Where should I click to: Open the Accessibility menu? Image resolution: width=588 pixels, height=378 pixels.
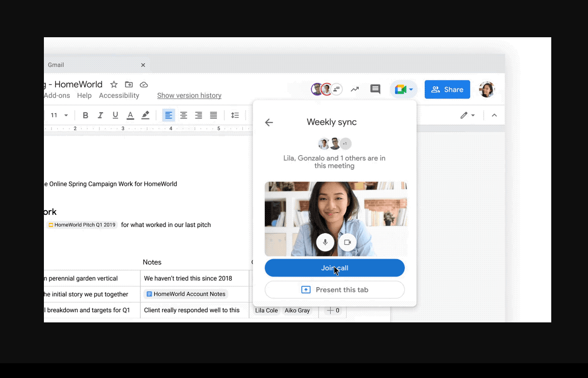pyautogui.click(x=119, y=95)
